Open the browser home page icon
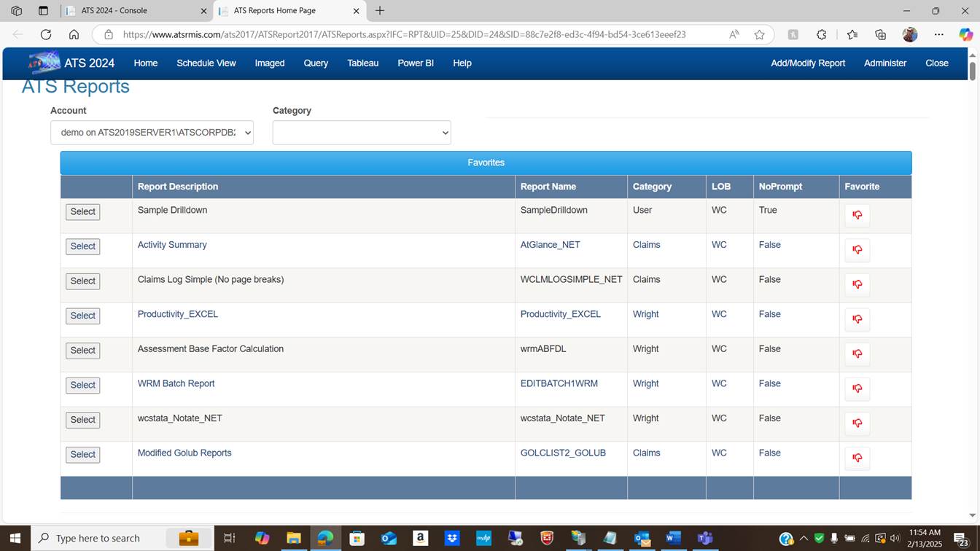 click(x=74, y=34)
